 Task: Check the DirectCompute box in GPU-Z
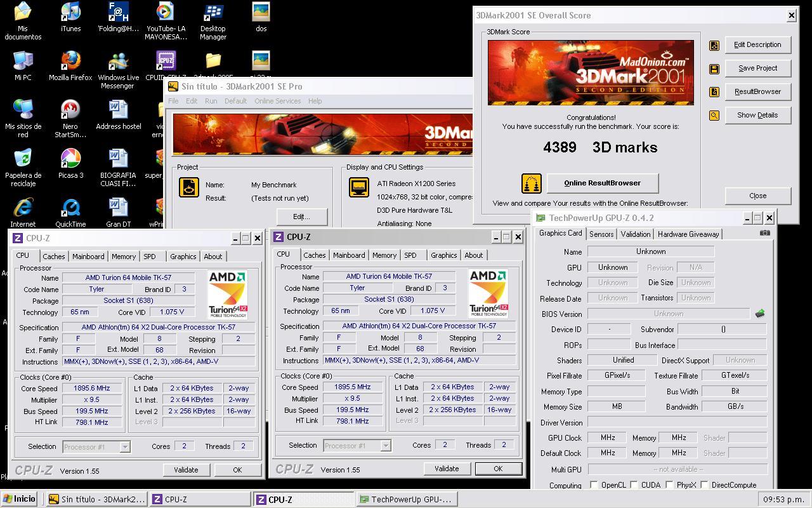click(704, 485)
